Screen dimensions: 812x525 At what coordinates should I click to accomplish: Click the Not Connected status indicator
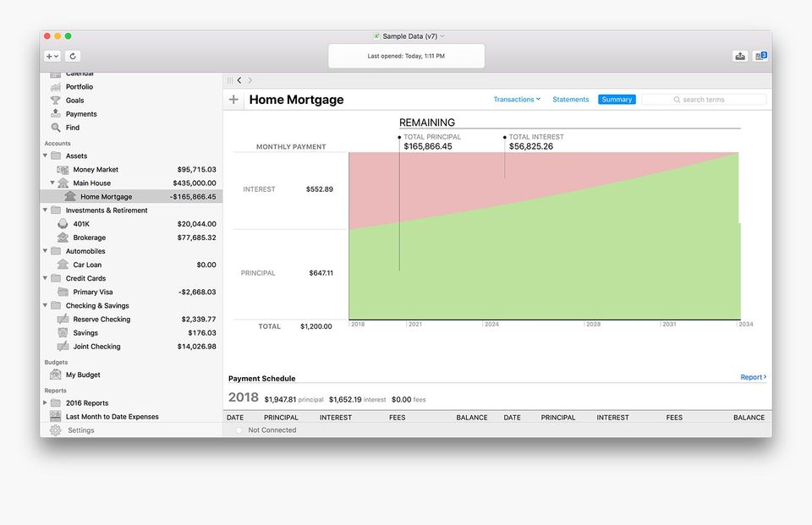click(x=239, y=429)
